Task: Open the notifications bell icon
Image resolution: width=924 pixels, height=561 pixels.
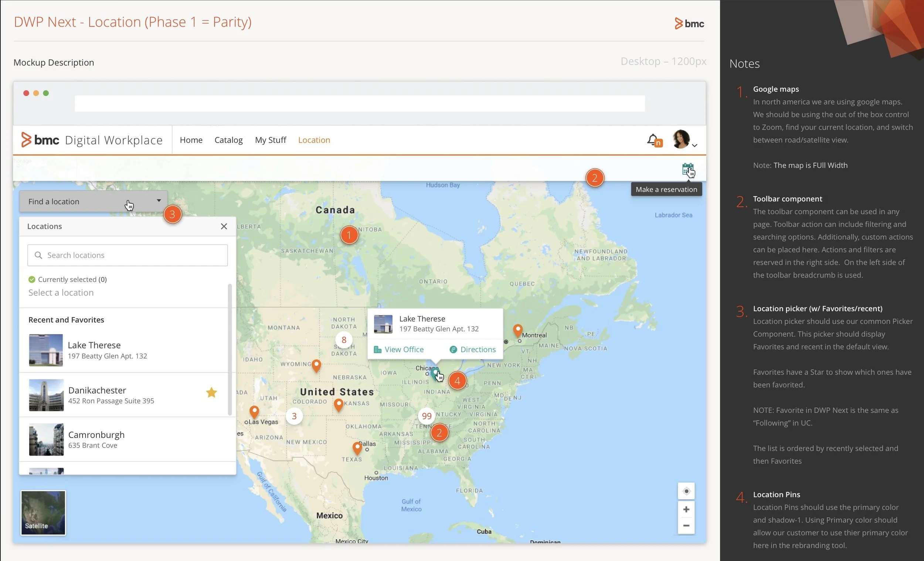Action: 653,140
